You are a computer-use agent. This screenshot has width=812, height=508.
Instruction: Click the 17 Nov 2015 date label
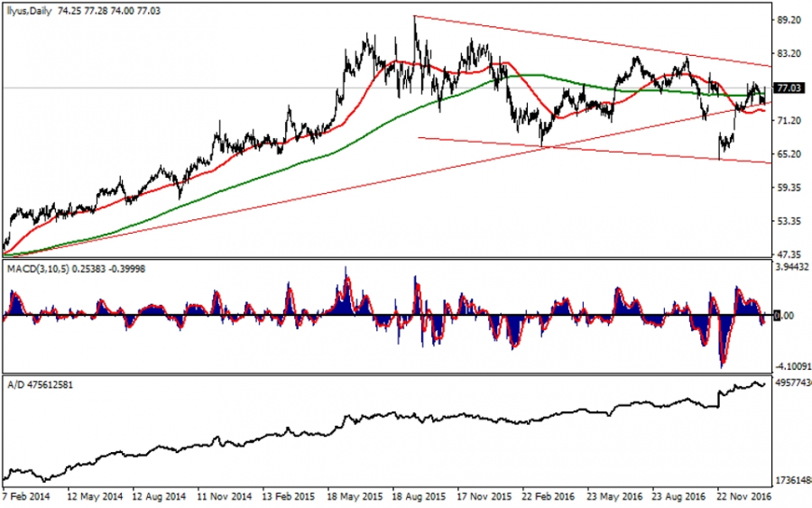pos(484,496)
